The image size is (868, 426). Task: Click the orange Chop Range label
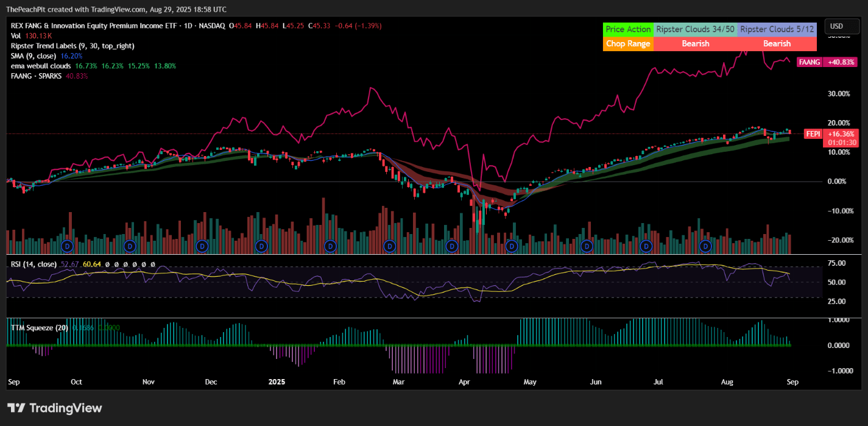point(629,44)
